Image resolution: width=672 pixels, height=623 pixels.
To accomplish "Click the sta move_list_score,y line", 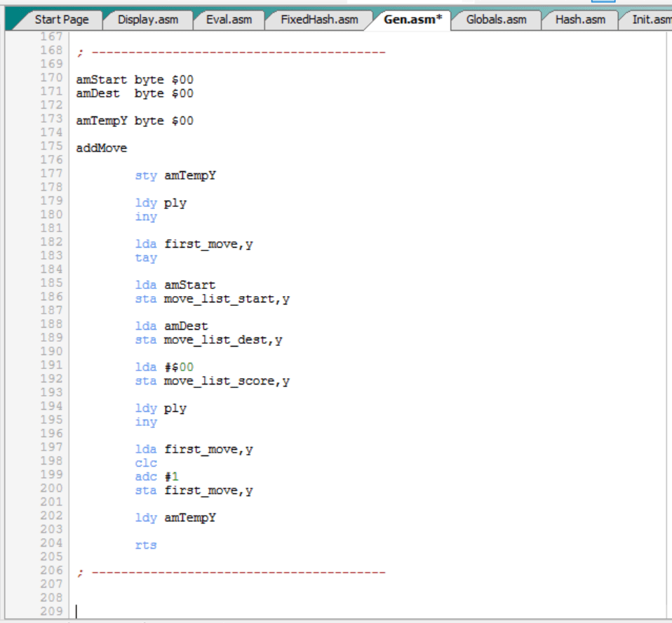I will 212,381.
